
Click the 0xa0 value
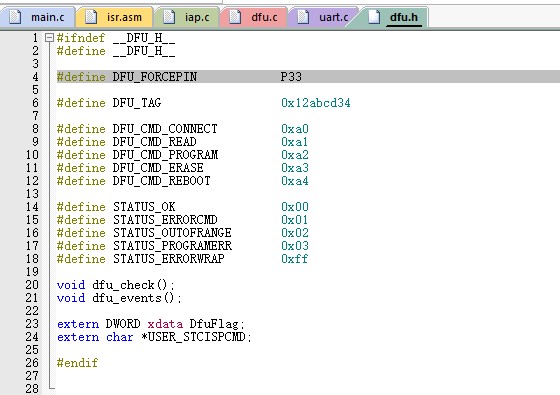coord(295,129)
